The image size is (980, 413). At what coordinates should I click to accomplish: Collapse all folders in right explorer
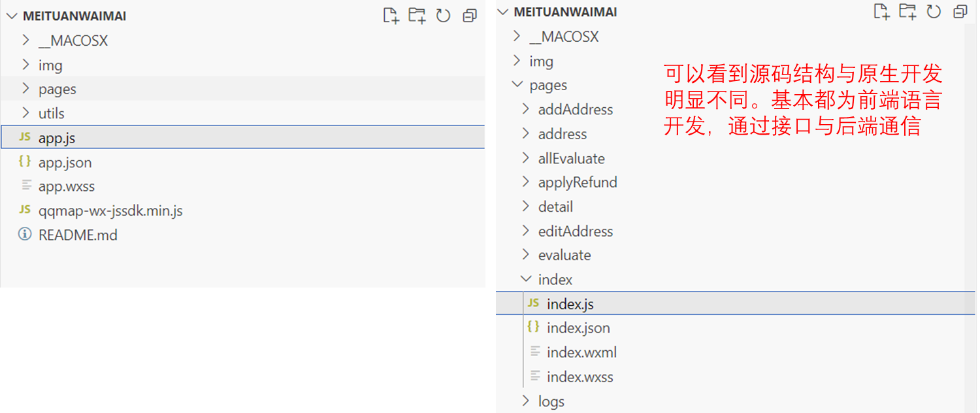point(960,11)
